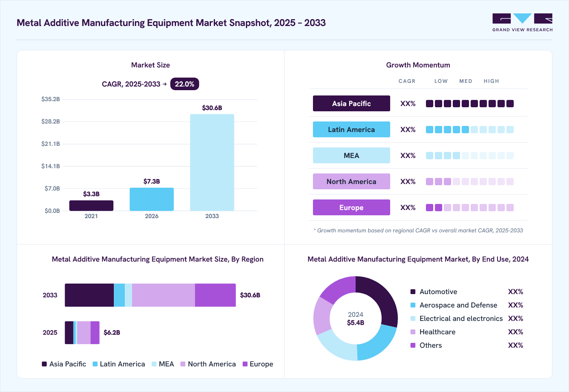
Task: Click the 22.0% CAGR badge
Action: pos(185,84)
